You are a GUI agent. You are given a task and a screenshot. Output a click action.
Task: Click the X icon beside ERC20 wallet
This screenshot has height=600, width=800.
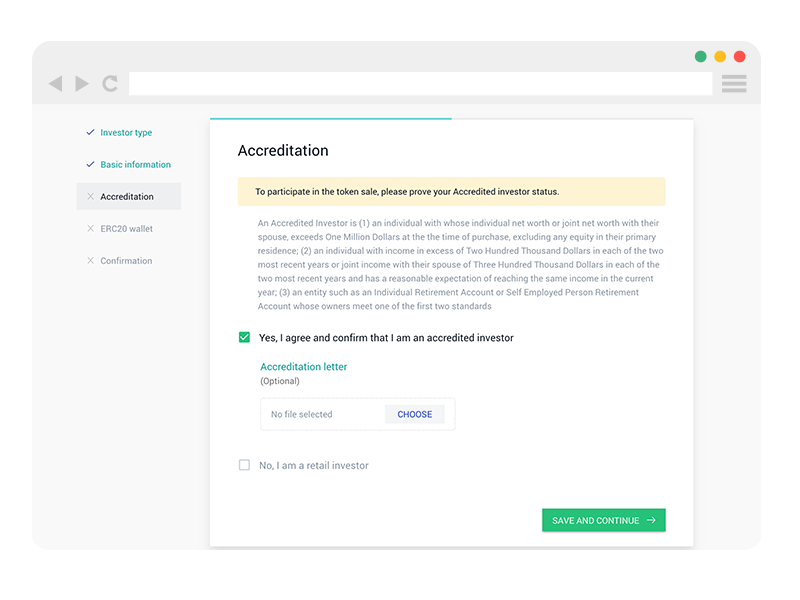click(x=90, y=229)
